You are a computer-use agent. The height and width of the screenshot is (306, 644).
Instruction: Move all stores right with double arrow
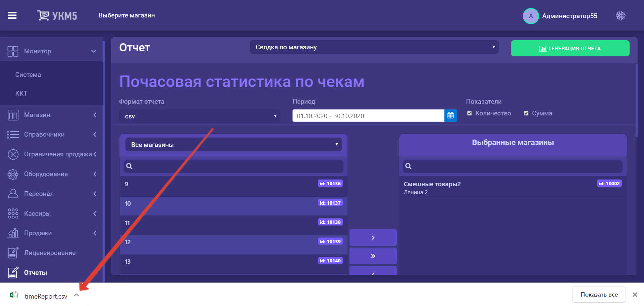(373, 256)
